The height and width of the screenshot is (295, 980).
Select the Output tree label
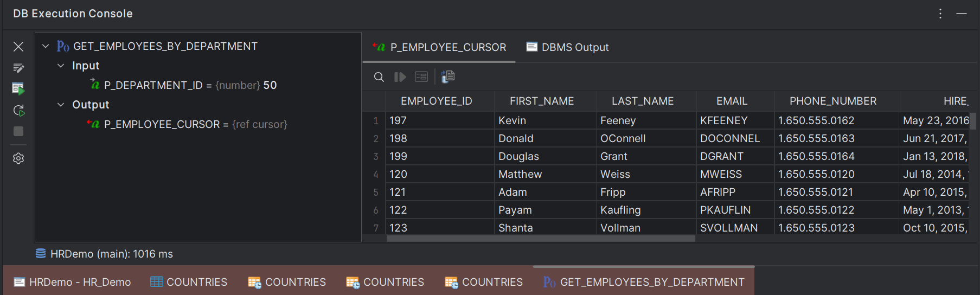(x=91, y=105)
